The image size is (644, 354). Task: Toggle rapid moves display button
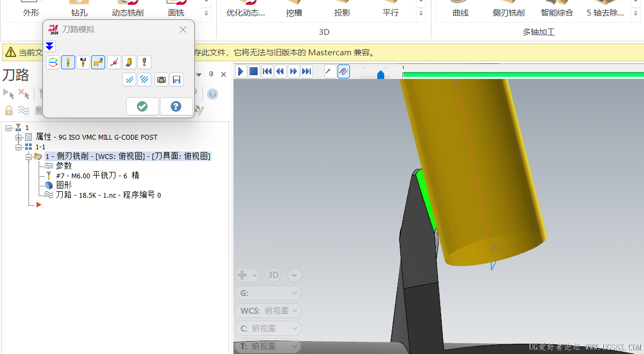click(98, 62)
